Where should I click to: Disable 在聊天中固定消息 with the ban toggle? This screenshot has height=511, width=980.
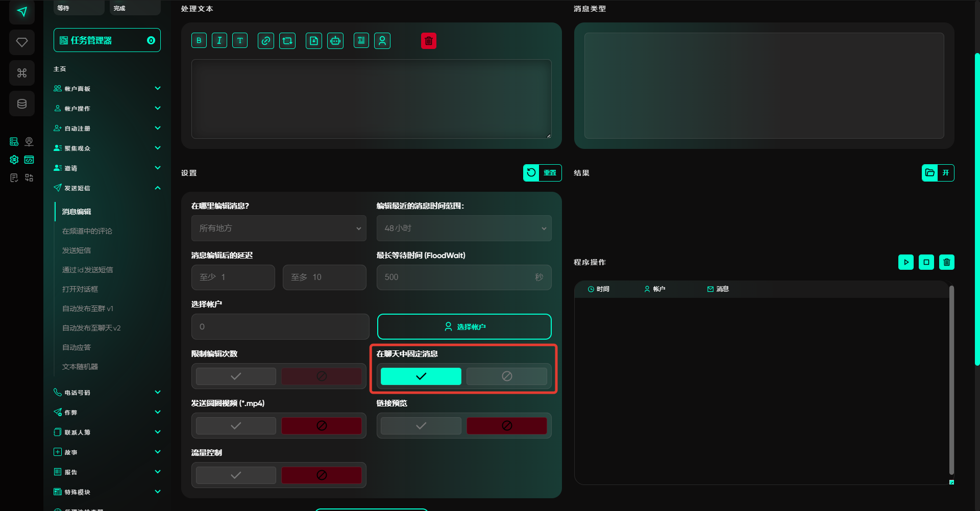click(x=506, y=376)
